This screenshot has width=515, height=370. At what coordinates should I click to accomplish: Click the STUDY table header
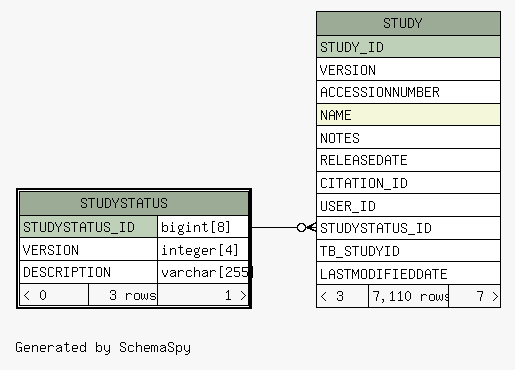(x=408, y=23)
